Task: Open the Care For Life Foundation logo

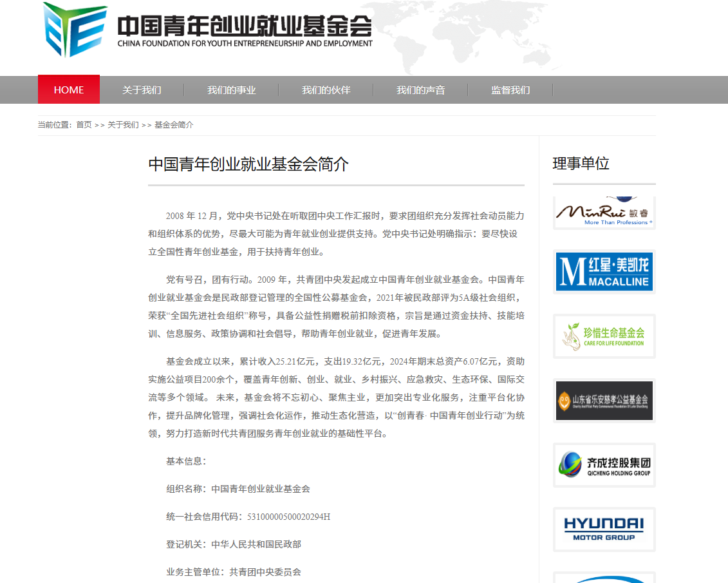Action: coord(604,336)
